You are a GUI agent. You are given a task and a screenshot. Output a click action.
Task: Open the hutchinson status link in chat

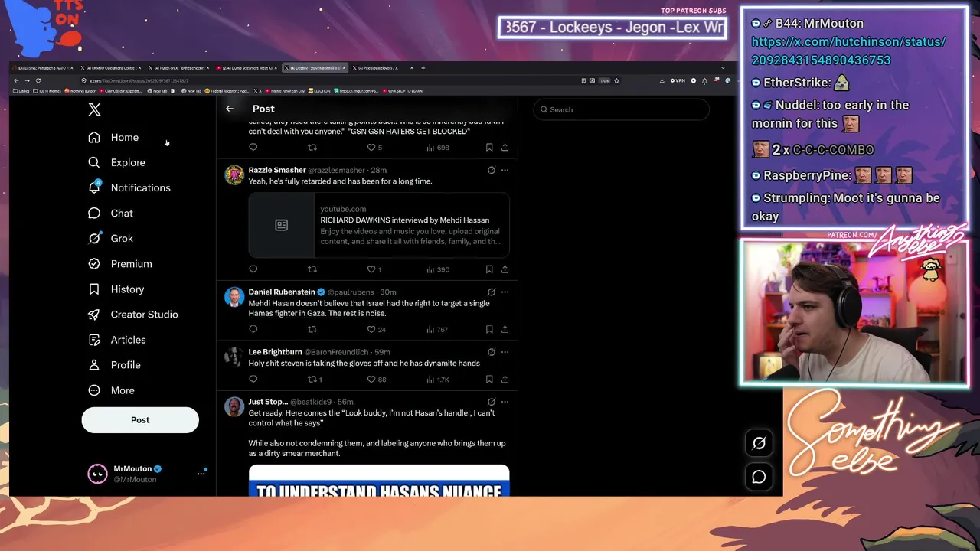click(848, 51)
